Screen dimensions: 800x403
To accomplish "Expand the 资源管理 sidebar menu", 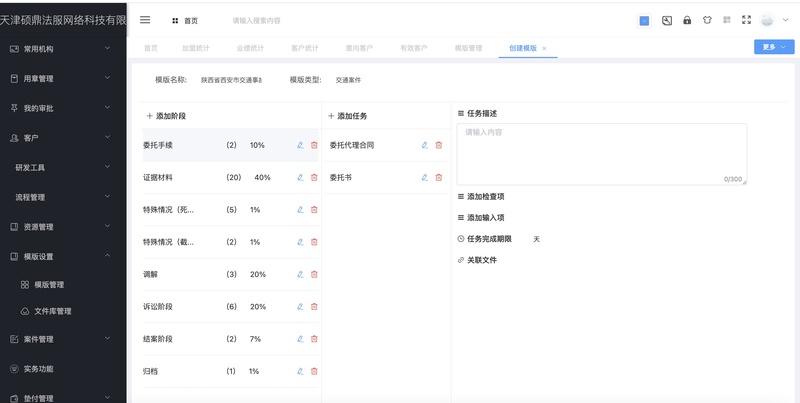I will point(63,227).
